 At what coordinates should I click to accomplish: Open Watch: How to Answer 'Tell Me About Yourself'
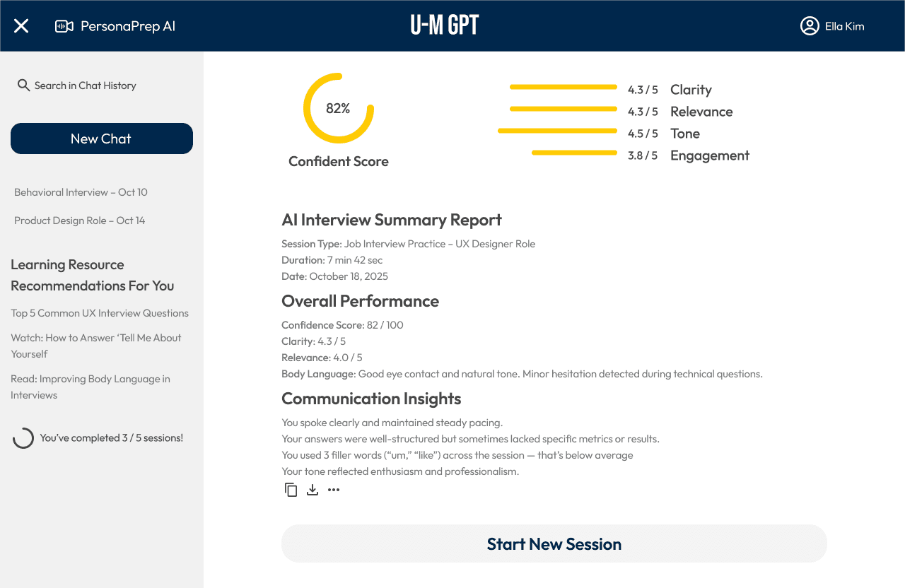(96, 346)
